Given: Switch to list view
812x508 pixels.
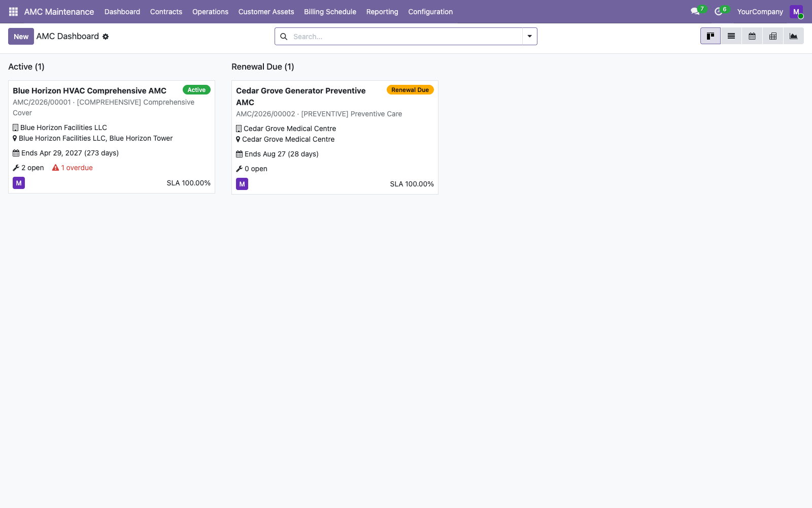Looking at the screenshot, I should tap(731, 36).
